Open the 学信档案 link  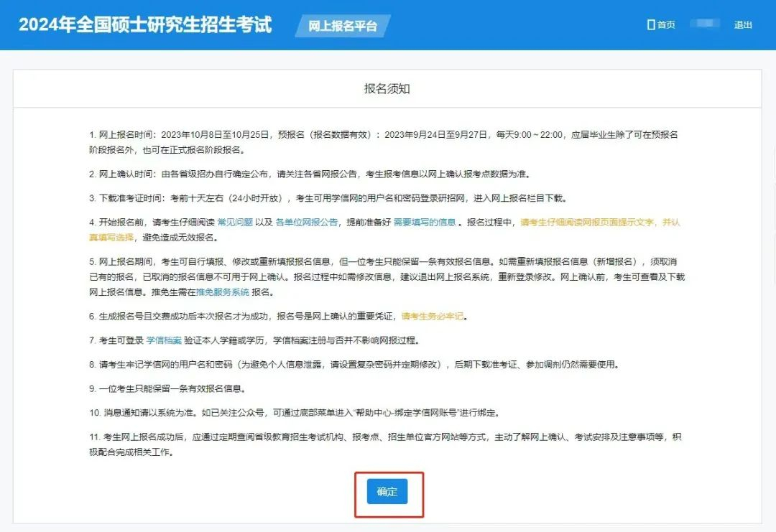[164, 340]
